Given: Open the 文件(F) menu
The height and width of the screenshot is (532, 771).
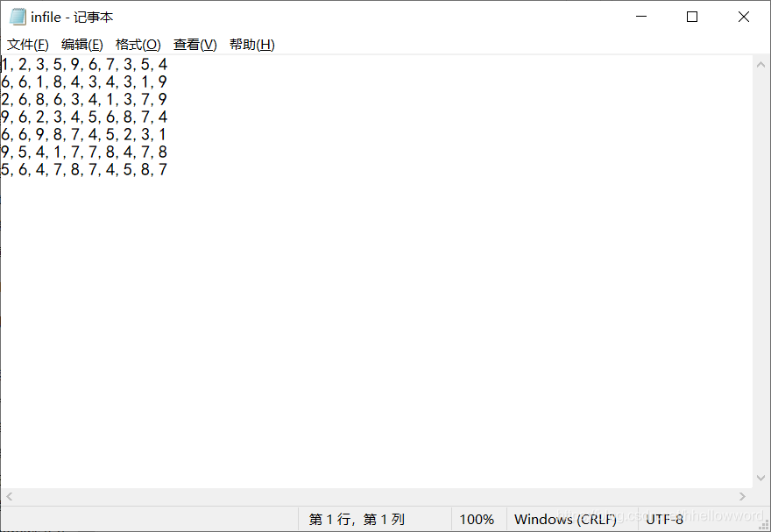Looking at the screenshot, I should click(x=27, y=44).
